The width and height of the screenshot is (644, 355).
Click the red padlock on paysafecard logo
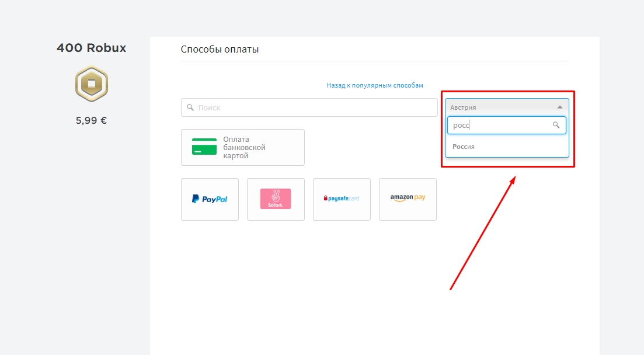326,199
